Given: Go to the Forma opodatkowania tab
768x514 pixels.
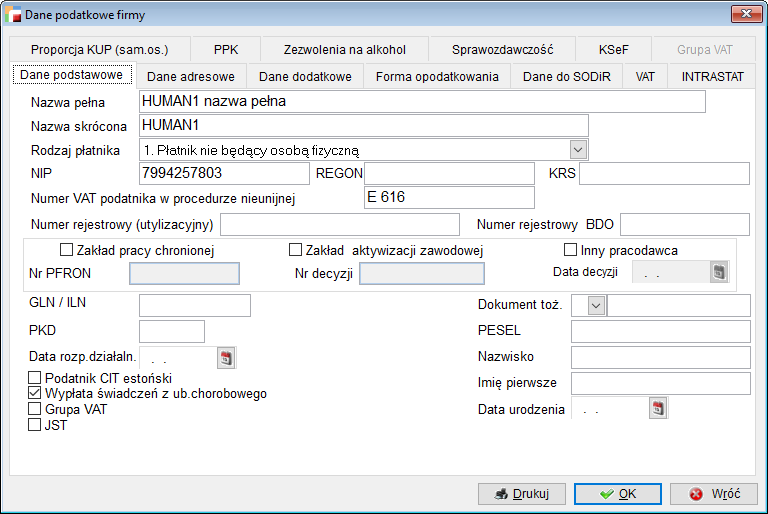Looking at the screenshot, I should point(437,76).
